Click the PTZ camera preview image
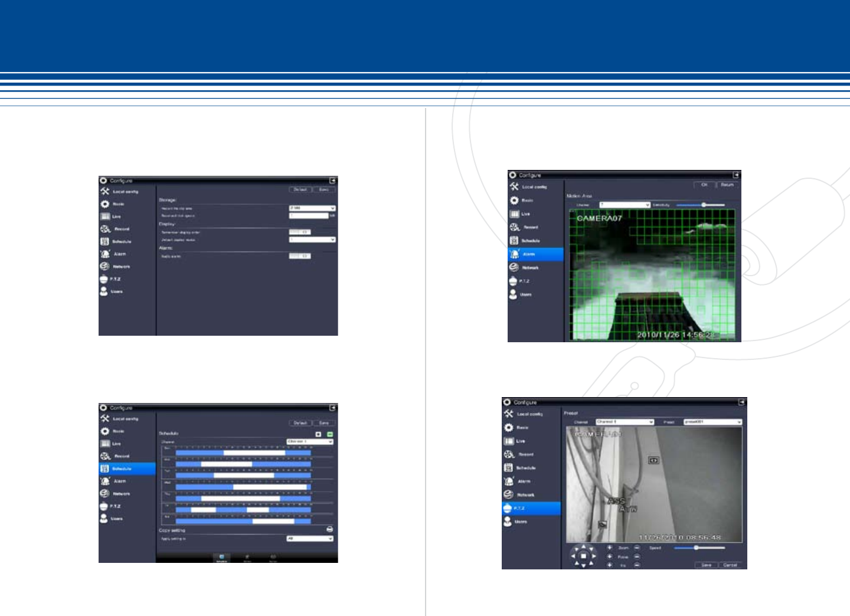Viewport: 850px width, 616px height. [654, 485]
